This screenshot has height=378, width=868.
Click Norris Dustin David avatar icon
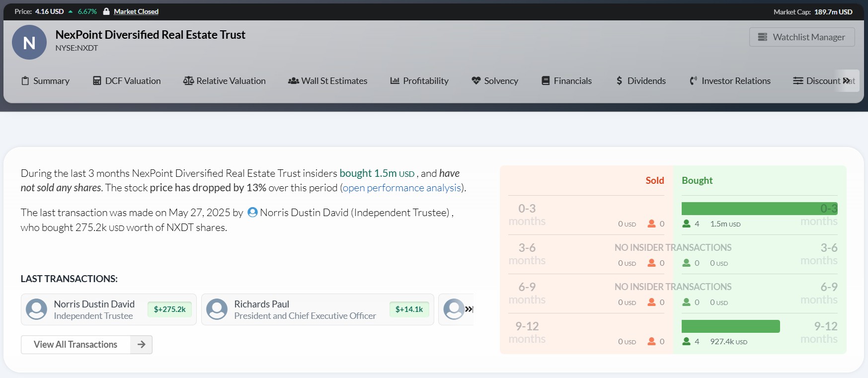[x=36, y=309]
